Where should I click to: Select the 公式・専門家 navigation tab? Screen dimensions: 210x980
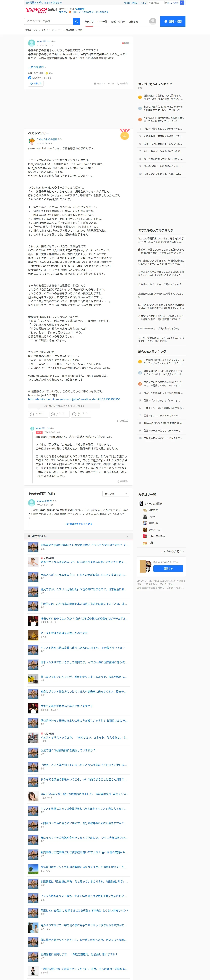pos(118,22)
